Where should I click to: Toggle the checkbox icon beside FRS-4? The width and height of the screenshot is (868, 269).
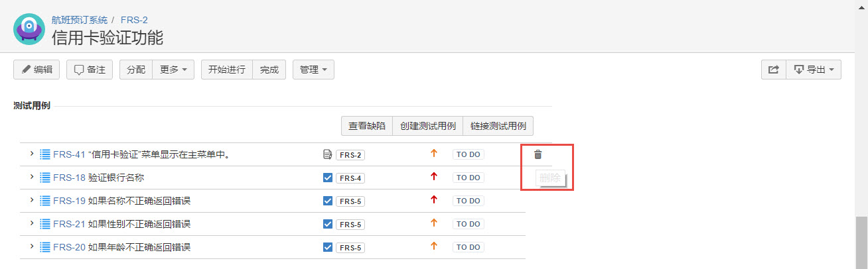(x=327, y=178)
